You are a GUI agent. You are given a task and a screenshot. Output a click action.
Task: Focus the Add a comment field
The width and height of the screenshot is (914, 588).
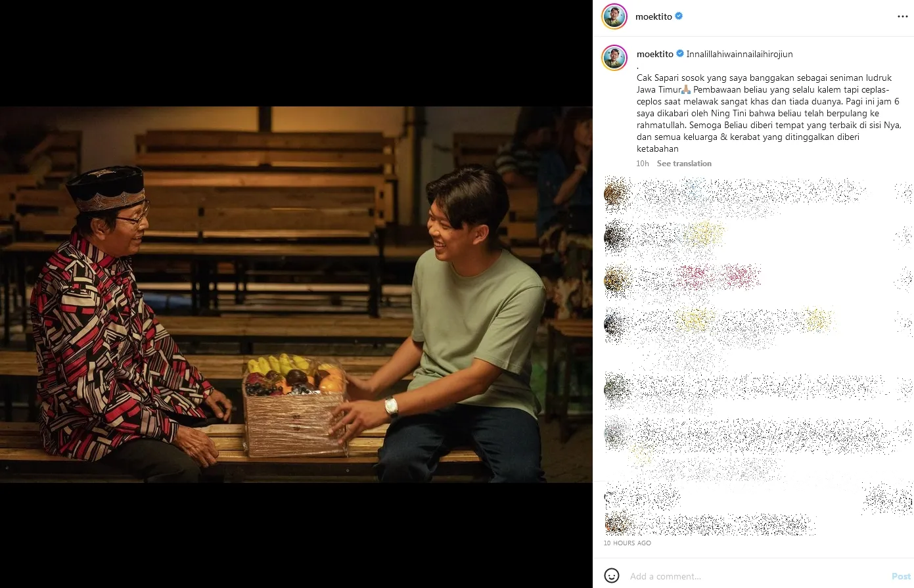tap(756, 576)
